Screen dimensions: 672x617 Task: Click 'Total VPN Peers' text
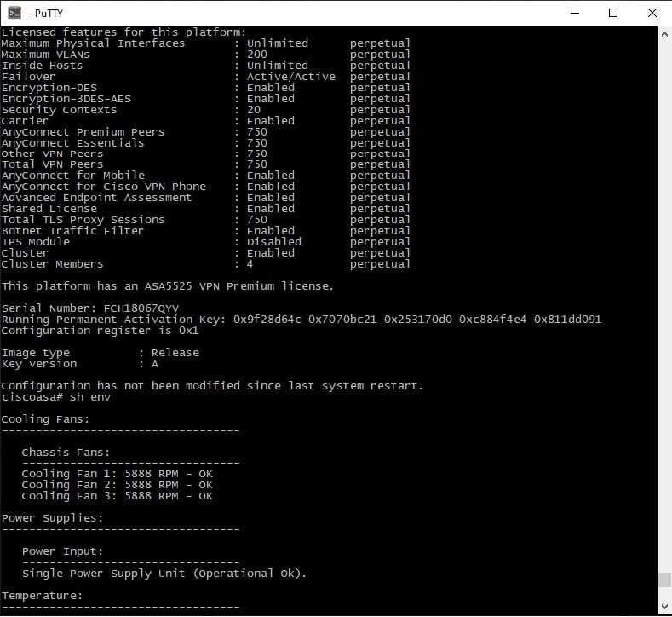[x=52, y=164]
